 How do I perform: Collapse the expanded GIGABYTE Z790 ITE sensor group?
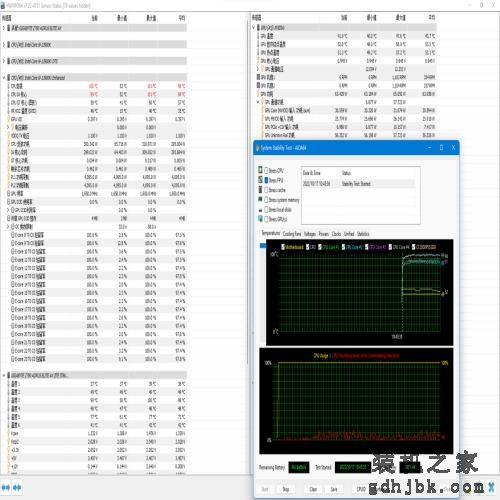(4, 375)
